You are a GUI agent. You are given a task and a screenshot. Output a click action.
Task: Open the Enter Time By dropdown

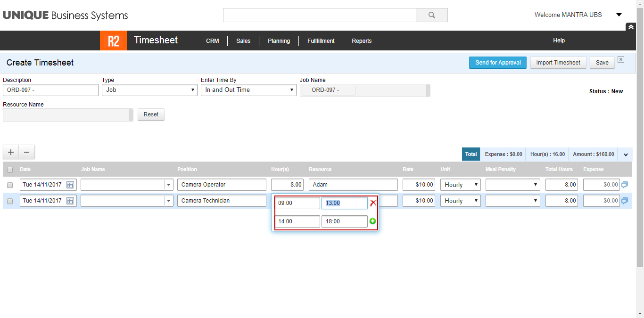[x=248, y=90]
